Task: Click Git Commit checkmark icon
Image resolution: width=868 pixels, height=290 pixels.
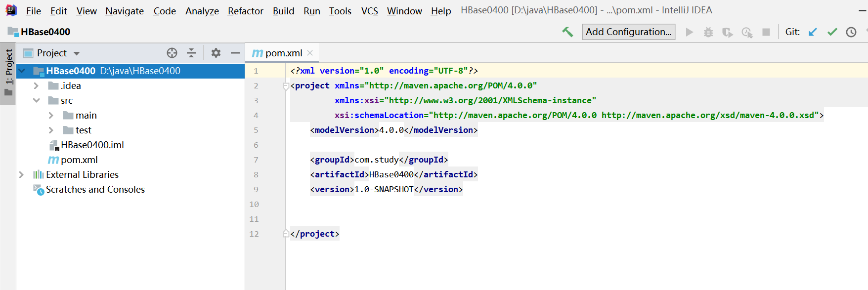Action: [x=832, y=32]
